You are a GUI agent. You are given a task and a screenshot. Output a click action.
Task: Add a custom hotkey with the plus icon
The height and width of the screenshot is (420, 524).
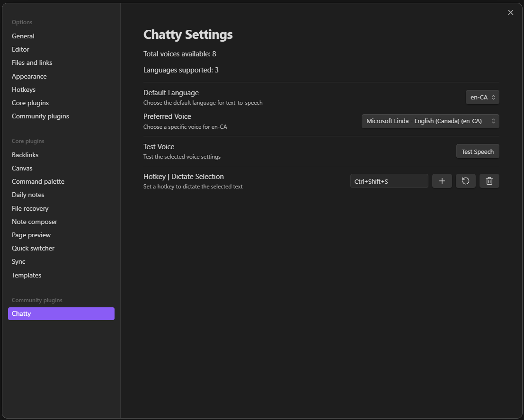[442, 181]
